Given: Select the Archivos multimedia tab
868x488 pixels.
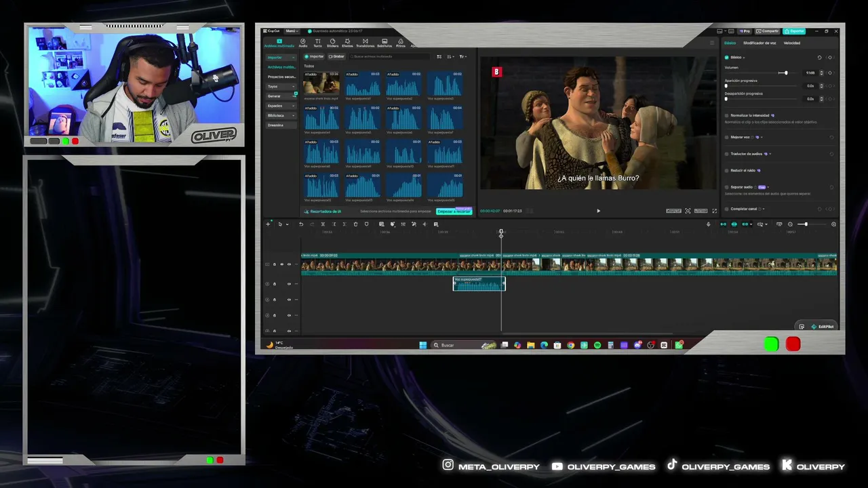Looking at the screenshot, I should click(x=279, y=43).
